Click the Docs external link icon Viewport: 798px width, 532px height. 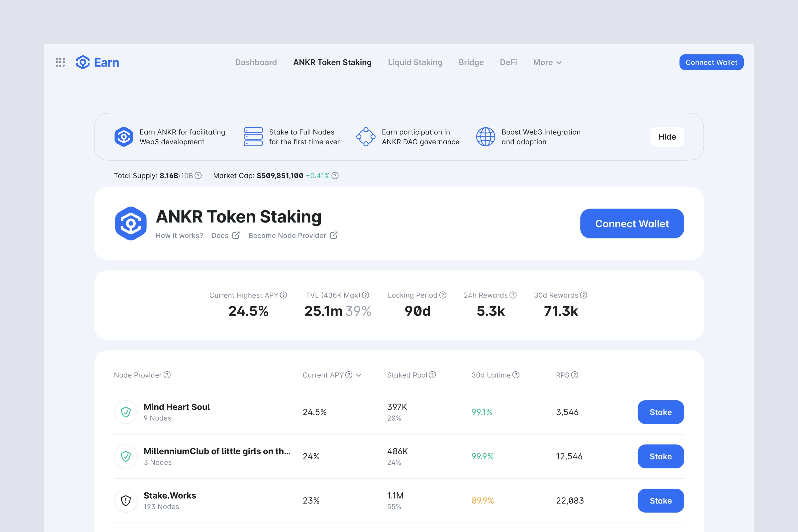tap(236, 235)
